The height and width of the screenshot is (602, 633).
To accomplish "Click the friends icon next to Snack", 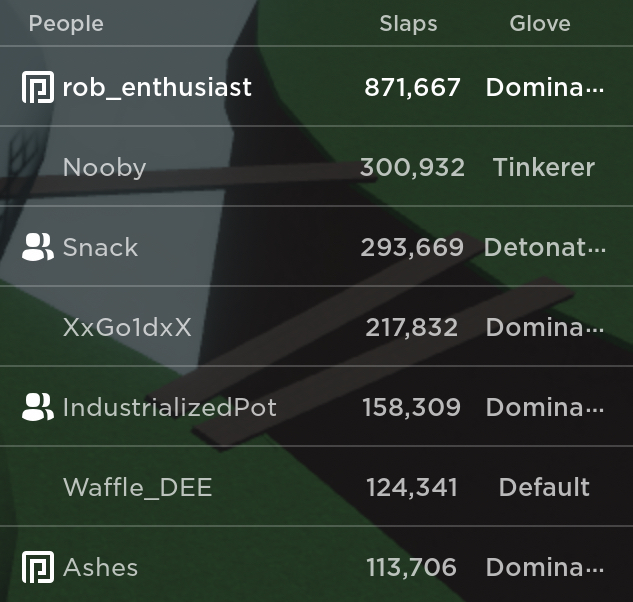I will pos(38,247).
